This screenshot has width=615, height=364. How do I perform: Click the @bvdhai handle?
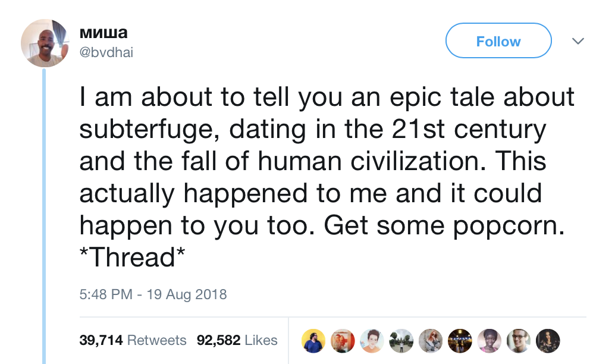click(106, 52)
